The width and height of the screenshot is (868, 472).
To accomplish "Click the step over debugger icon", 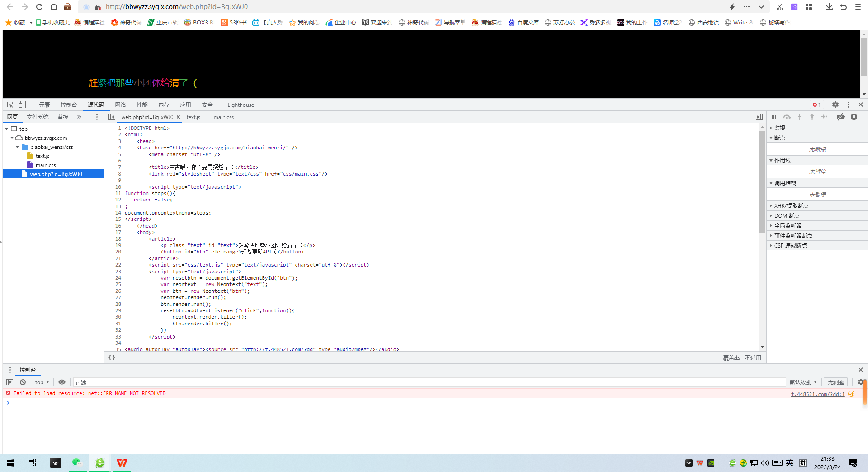I will tap(787, 117).
